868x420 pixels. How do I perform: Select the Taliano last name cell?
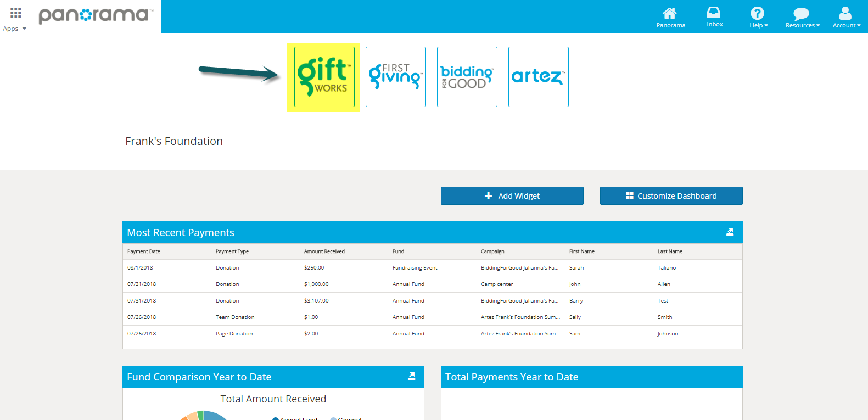pos(667,268)
